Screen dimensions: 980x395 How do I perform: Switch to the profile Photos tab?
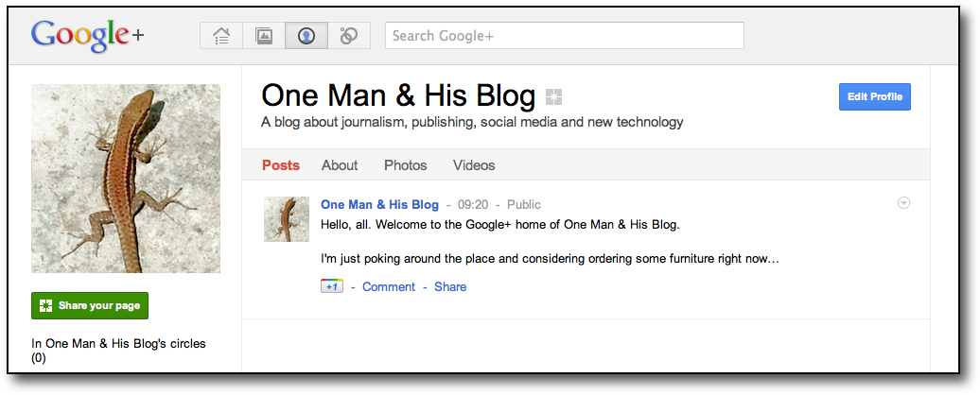pyautogui.click(x=405, y=165)
